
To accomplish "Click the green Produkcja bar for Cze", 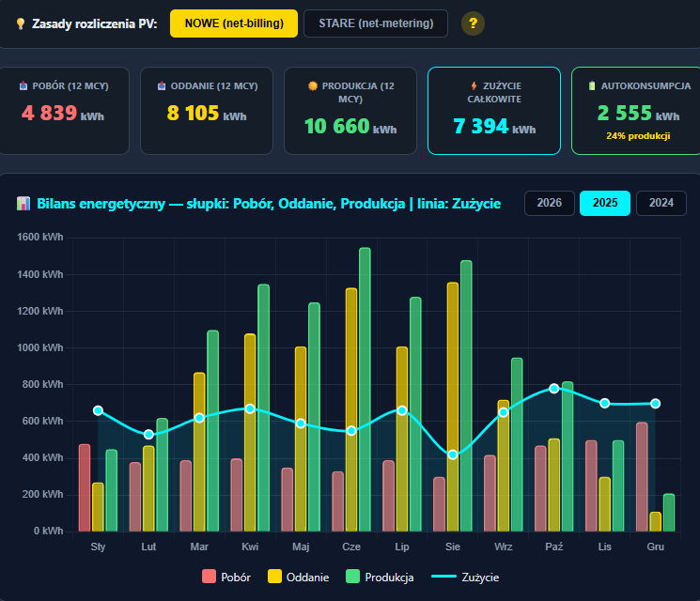I will (365, 389).
